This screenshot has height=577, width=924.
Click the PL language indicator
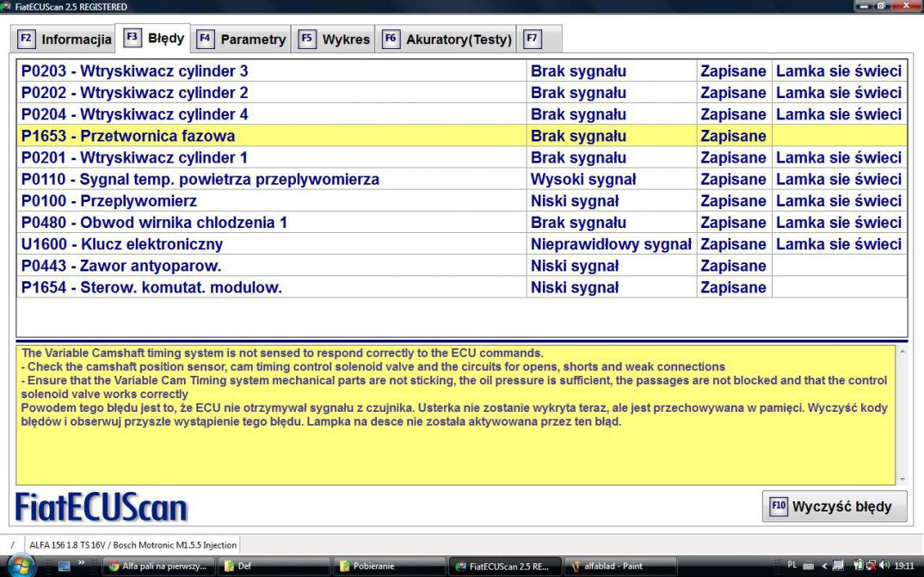click(792, 565)
